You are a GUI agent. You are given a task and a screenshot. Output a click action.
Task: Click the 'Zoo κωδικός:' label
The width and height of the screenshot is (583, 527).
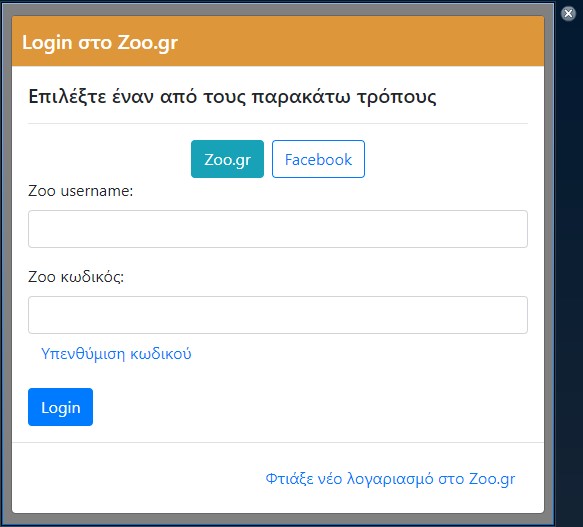76,277
